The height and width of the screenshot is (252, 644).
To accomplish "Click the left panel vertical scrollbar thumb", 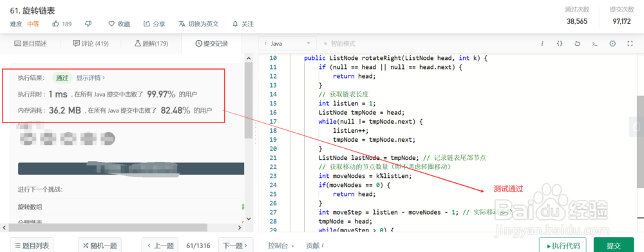I will pos(248,101).
